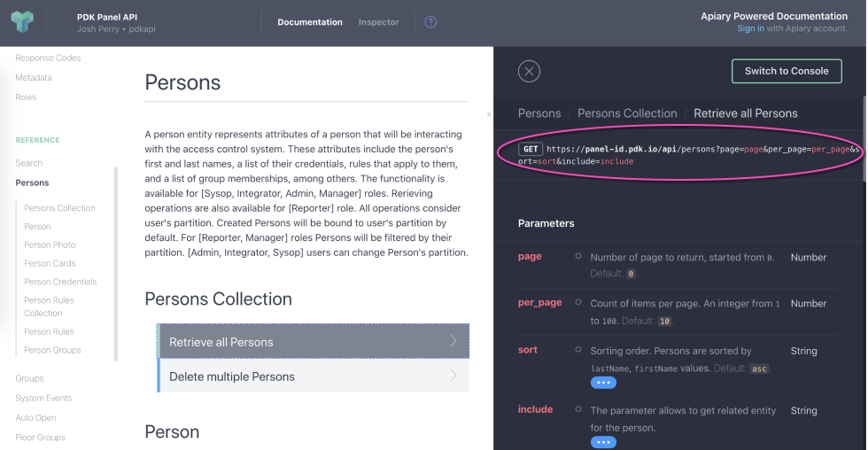Click the GET request URL box
This screenshot has height=450, width=868.
click(679, 155)
